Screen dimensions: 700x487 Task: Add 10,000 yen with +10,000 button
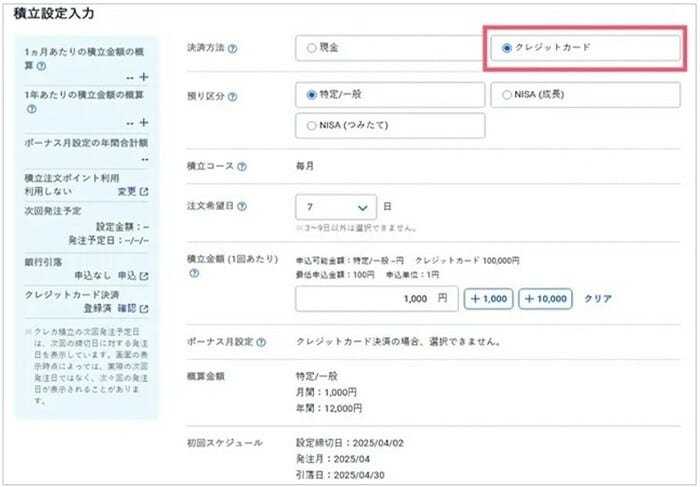pos(545,299)
